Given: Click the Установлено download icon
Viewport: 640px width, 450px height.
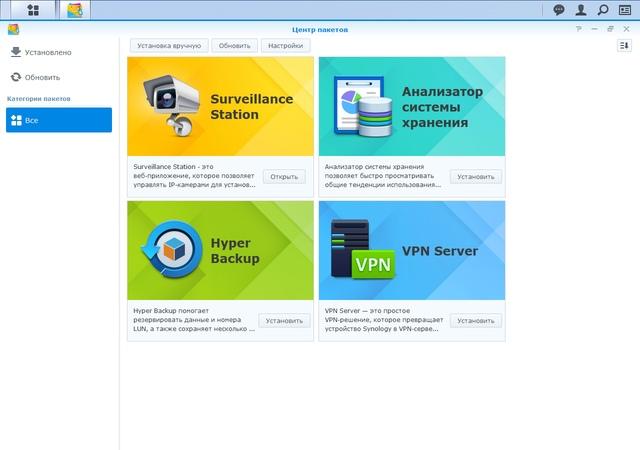Looking at the screenshot, I should [16, 52].
